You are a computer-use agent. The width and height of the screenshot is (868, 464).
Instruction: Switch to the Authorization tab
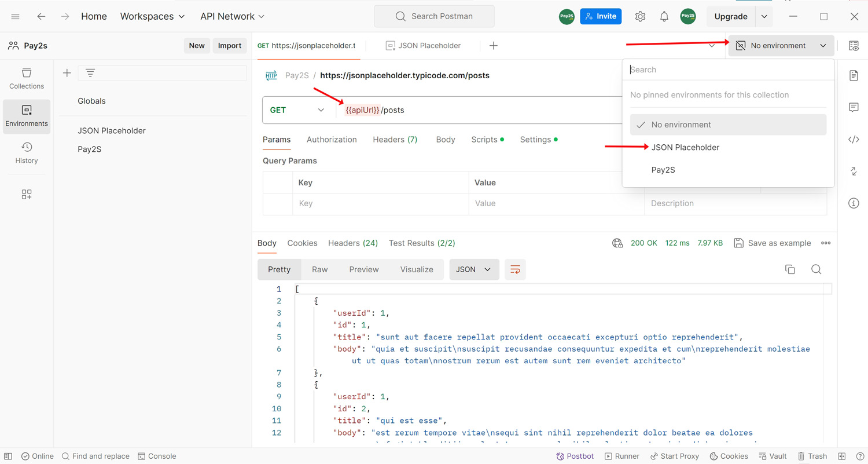332,140
